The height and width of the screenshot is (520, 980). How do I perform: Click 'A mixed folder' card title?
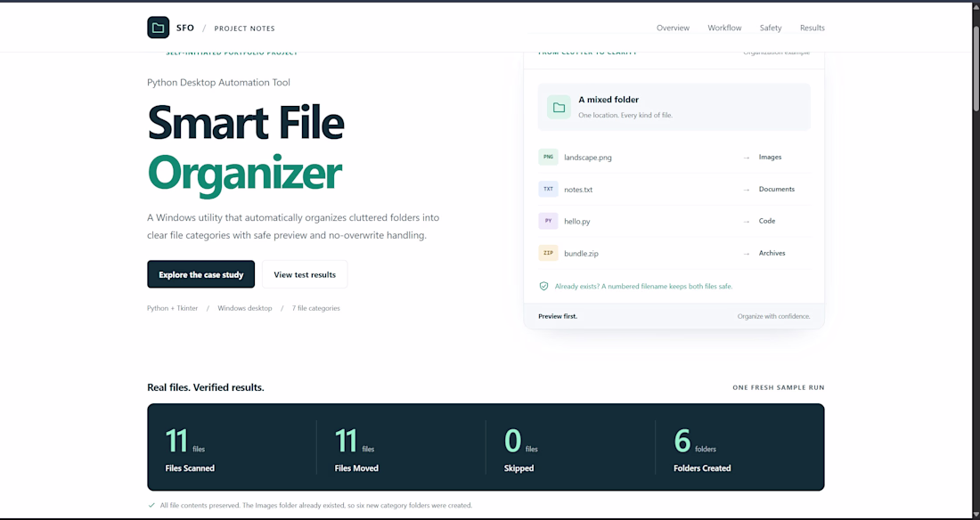point(608,100)
